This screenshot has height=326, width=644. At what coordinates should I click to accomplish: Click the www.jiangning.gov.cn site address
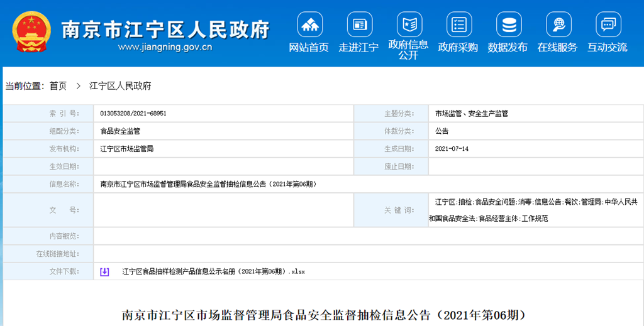click(165, 46)
